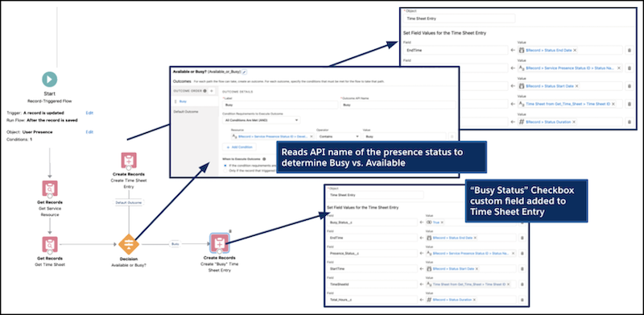Click the Total_Hours__c field input
644x315 pixels.
[372, 300]
